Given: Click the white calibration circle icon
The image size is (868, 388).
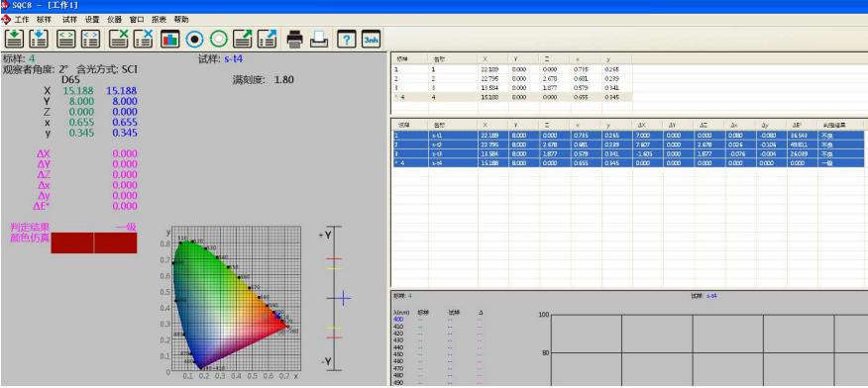Looking at the screenshot, I should pos(219,39).
